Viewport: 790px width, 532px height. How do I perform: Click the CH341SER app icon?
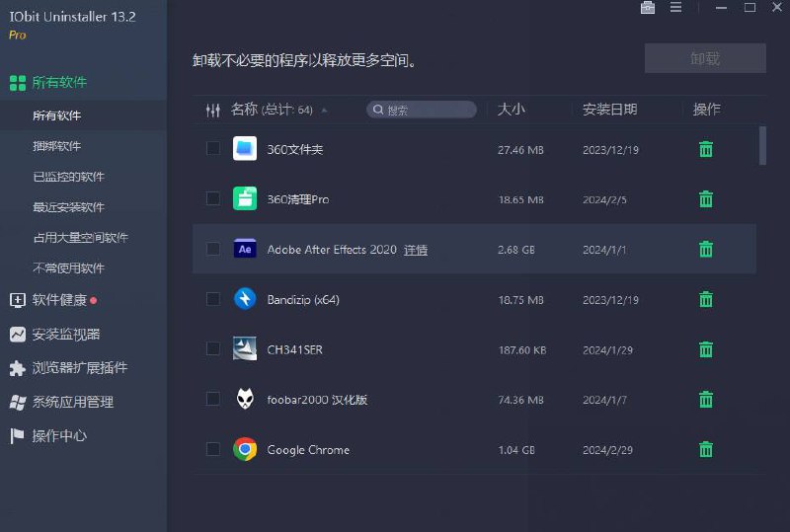point(245,348)
